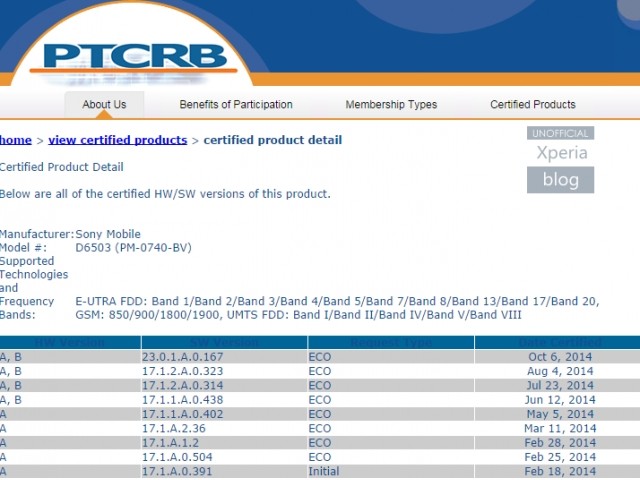Image resolution: width=640 pixels, height=480 pixels.
Task: Open Membership Types menu
Action: [391, 104]
